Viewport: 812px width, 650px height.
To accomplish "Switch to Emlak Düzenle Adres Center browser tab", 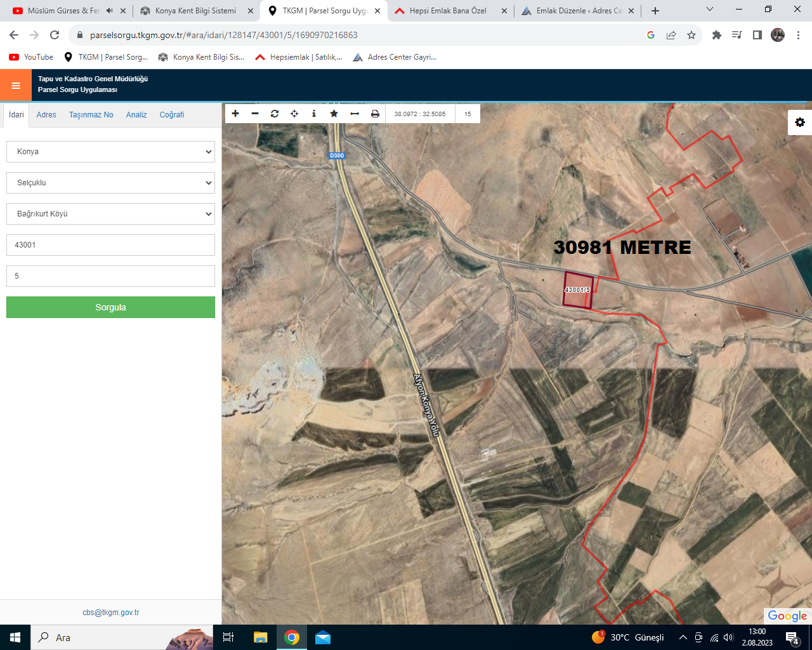I will pyautogui.click(x=577, y=11).
